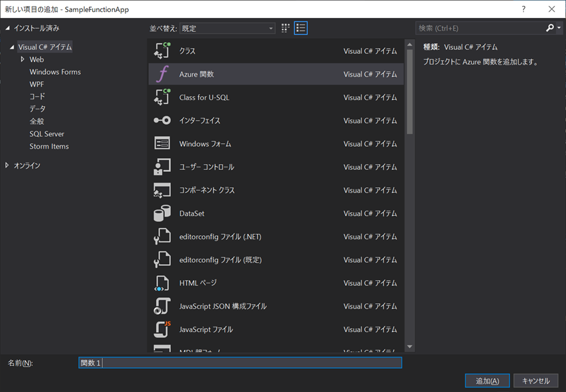Select Visual C# アイテム in tree
Image resolution: width=566 pixels, height=392 pixels.
[45, 47]
